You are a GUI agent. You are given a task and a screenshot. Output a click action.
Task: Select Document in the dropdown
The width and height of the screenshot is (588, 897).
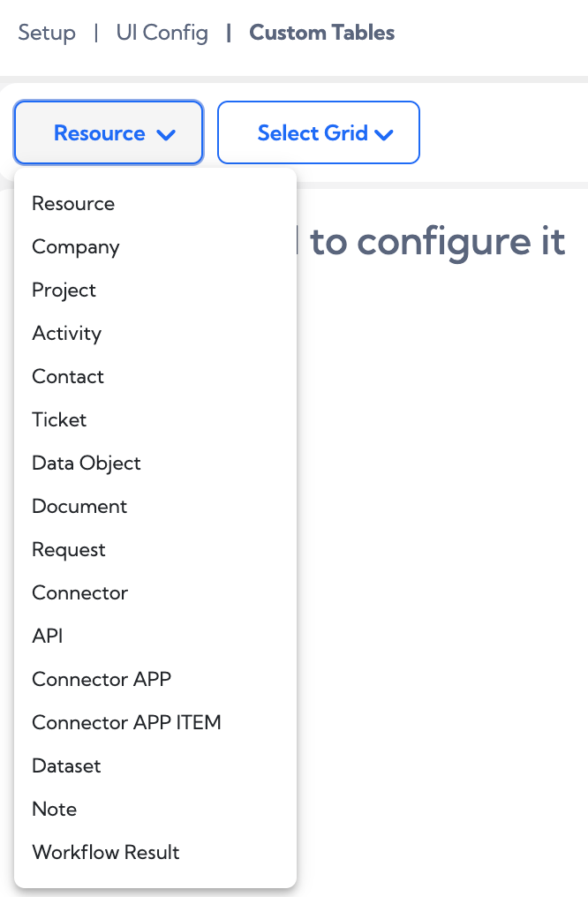79,506
